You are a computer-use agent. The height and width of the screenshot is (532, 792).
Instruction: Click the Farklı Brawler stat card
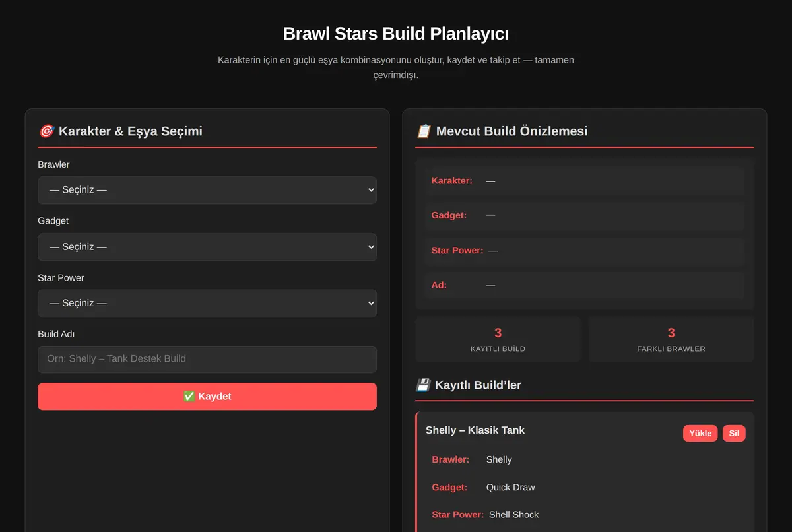click(671, 339)
